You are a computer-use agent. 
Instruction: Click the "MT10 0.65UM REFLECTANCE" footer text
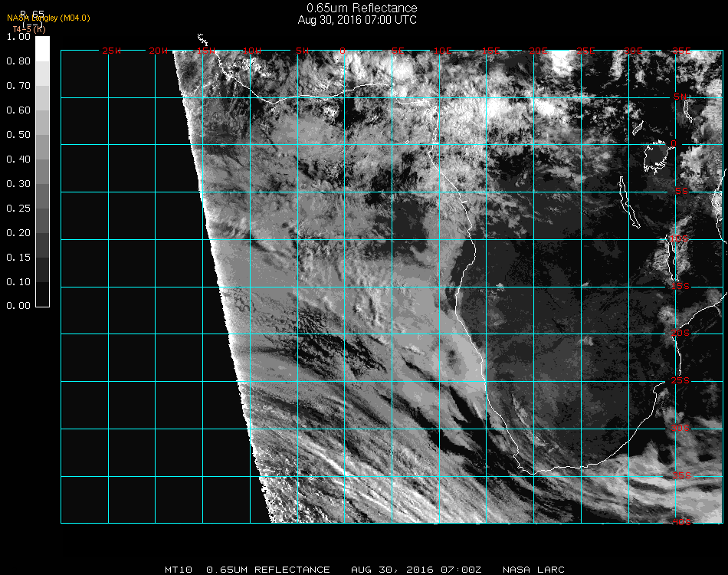point(247,570)
